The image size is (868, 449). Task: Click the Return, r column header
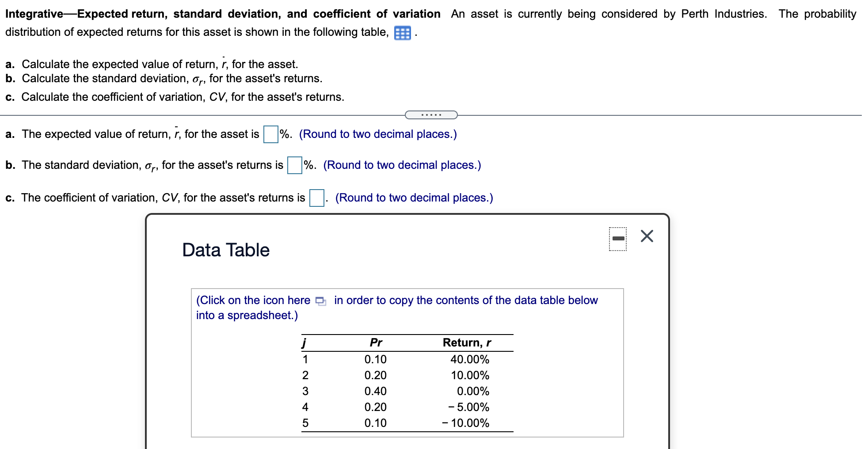467,342
